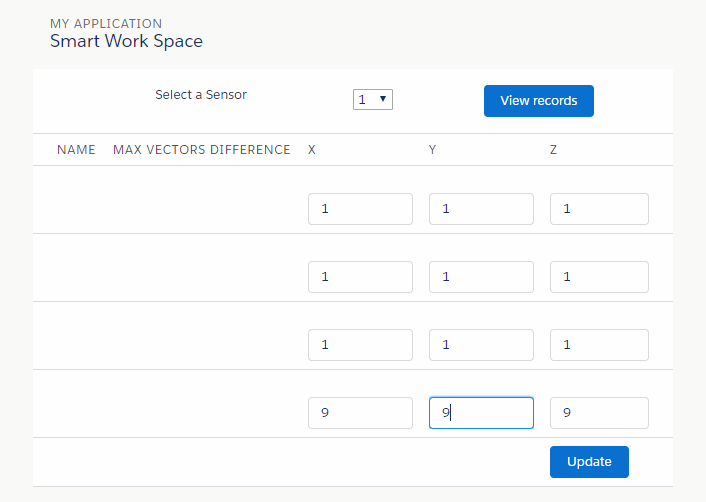The width and height of the screenshot is (706, 502).
Task: Click the X column header
Action: [x=312, y=150]
